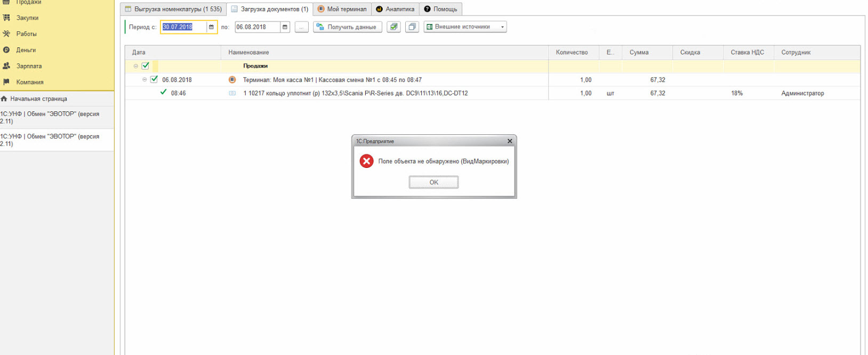The image size is (868, 355).
Task: Collapse the Продажи tree group
Action: click(x=135, y=66)
